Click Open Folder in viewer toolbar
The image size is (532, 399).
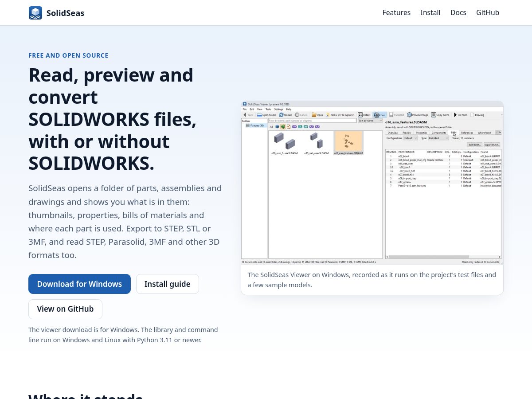266,115
